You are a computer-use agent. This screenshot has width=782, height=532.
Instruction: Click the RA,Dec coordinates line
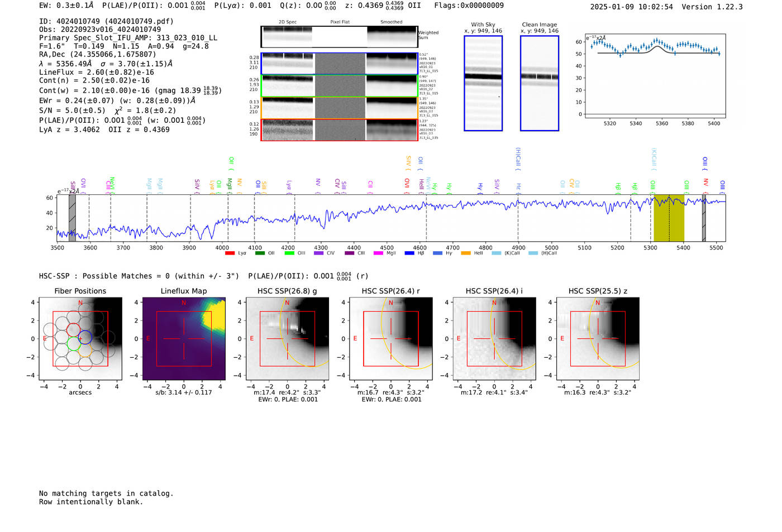pos(98,54)
